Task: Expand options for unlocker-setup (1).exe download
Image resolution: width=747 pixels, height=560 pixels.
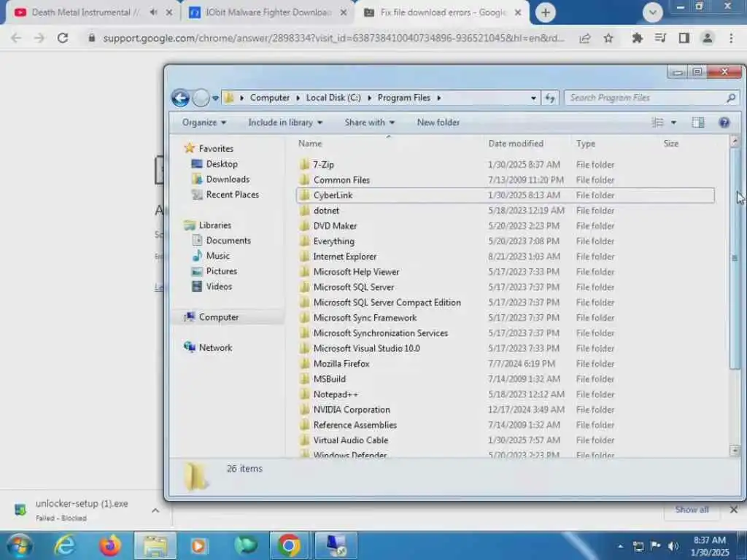Action: [155, 510]
